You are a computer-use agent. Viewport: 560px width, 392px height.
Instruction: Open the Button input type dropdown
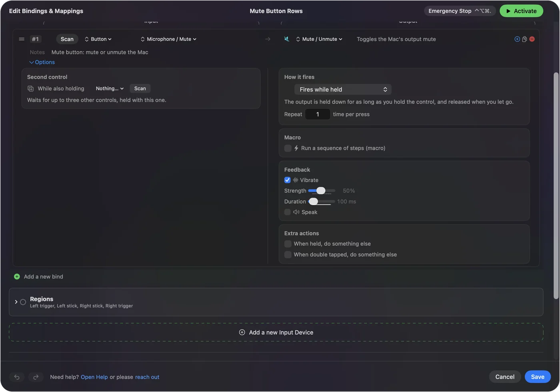[x=98, y=39]
